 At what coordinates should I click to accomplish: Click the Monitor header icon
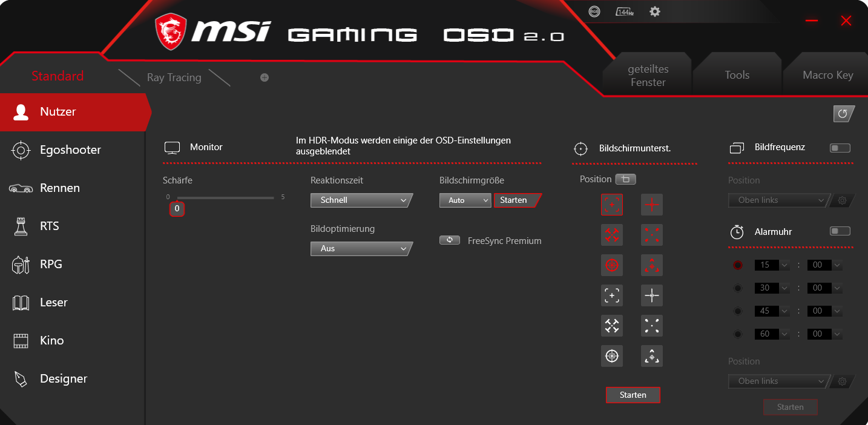[x=173, y=148]
